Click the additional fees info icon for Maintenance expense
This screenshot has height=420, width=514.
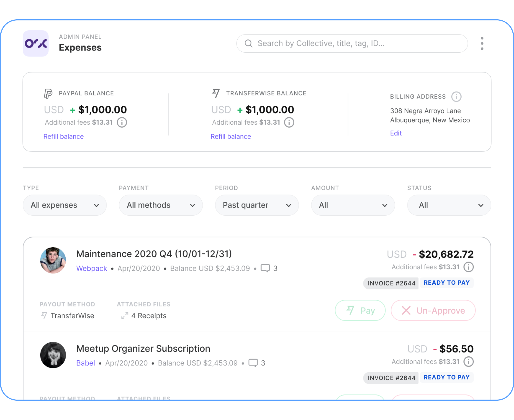point(469,267)
